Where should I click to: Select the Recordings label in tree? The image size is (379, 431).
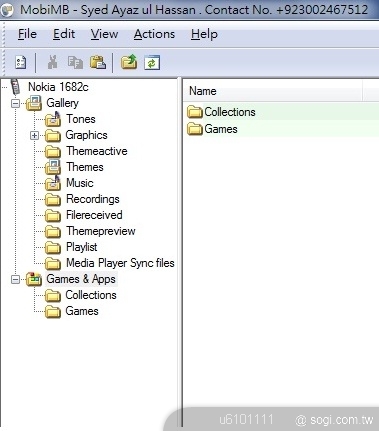click(x=93, y=199)
